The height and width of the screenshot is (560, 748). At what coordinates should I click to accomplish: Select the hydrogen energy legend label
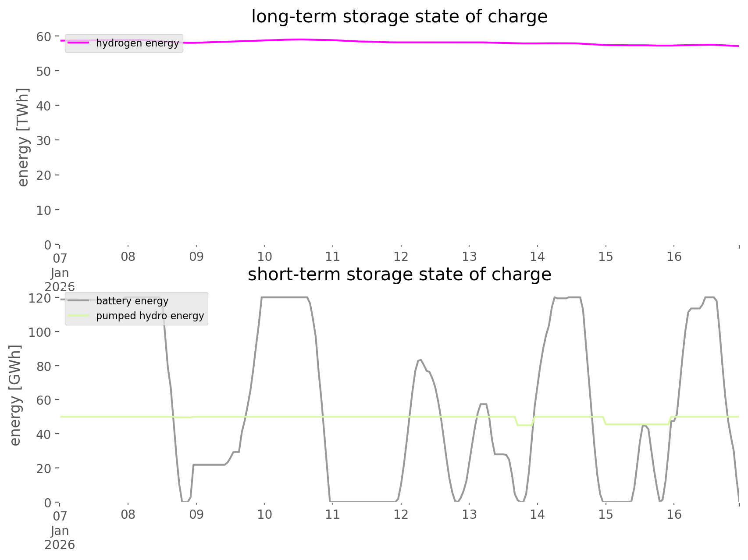point(137,43)
